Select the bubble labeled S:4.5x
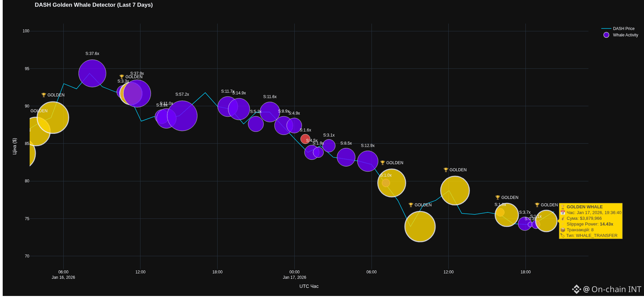 point(312,152)
